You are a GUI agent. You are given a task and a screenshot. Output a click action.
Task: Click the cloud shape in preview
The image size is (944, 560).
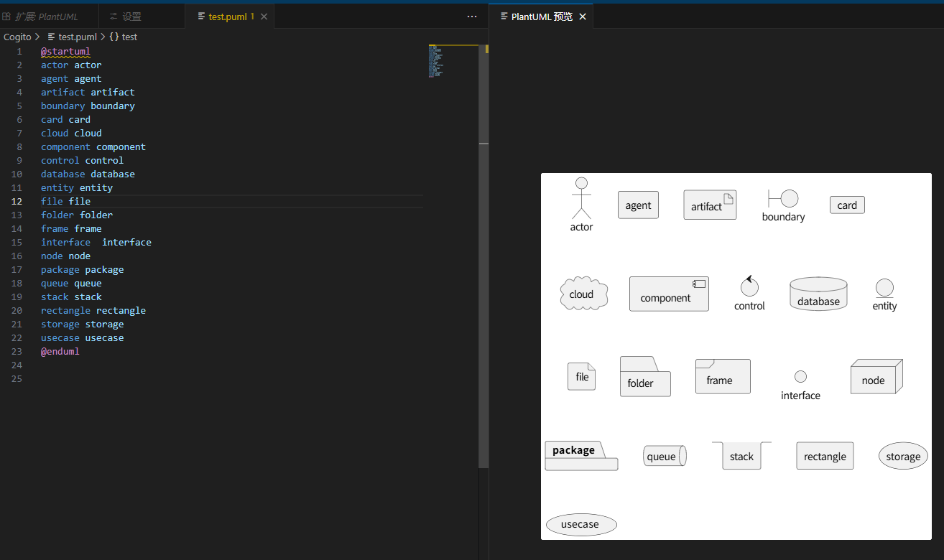[583, 294]
